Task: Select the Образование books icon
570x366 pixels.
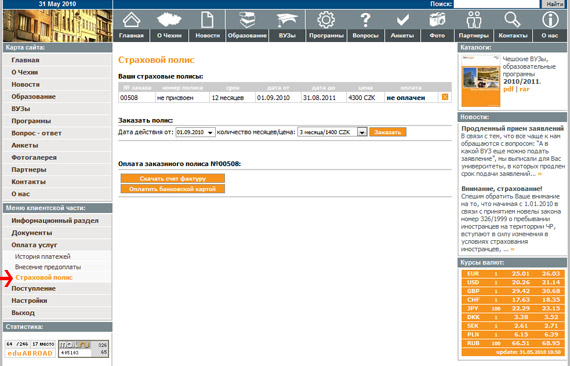Action: [x=247, y=20]
